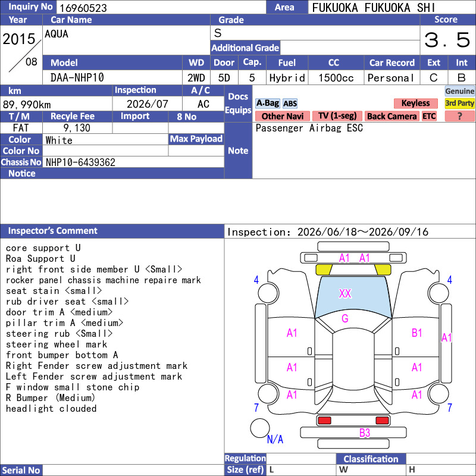Click comment 'door trim A <medium>'
The width and height of the screenshot is (476, 476).
tap(59, 312)
